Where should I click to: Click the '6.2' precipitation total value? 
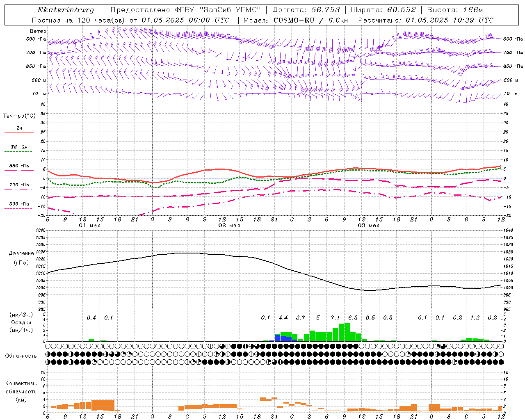[353, 317]
